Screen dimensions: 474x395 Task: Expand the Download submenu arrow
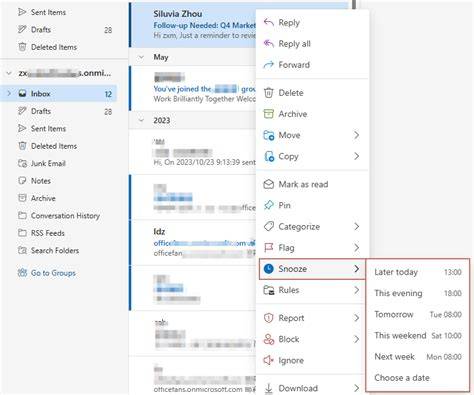pos(357,388)
